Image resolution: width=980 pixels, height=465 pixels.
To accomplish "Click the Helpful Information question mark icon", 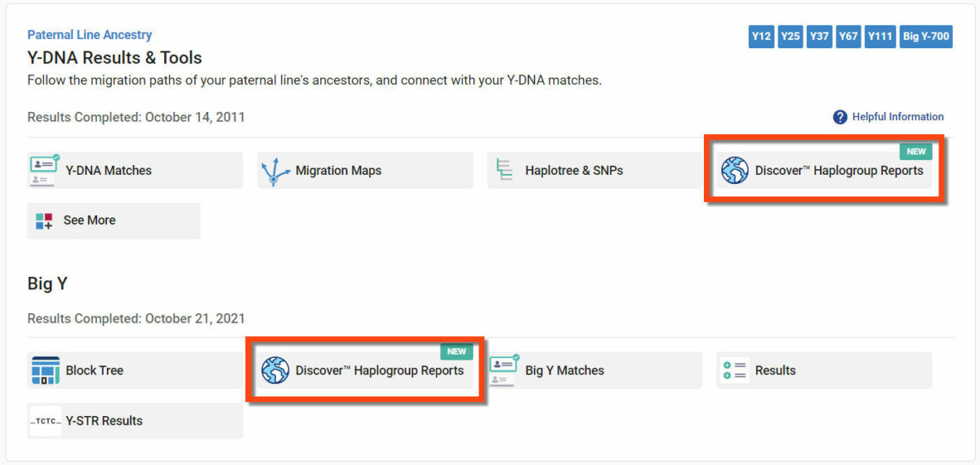I will point(840,117).
